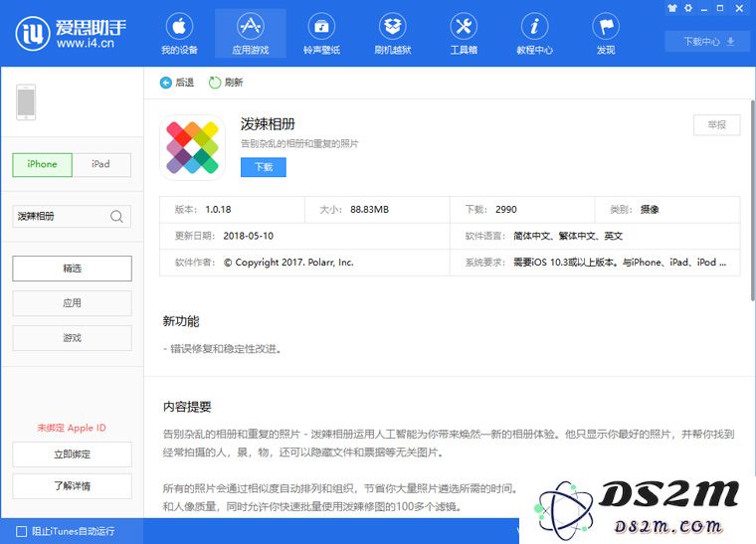Viewport: 756px width, 544px height.
Task: Minimize the window
Action: pyautogui.click(x=704, y=9)
